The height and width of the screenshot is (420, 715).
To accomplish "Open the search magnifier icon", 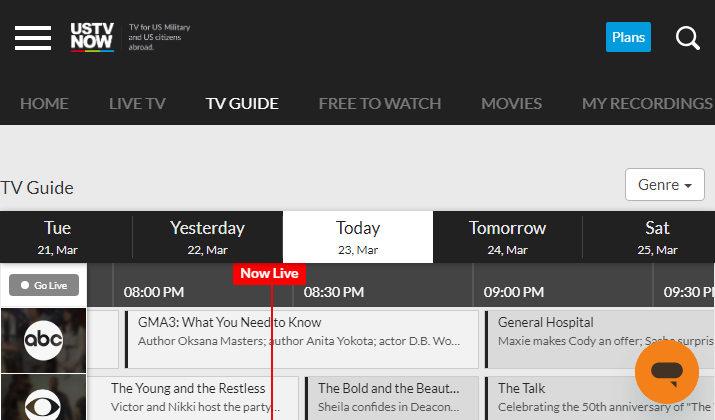I will 688,38.
